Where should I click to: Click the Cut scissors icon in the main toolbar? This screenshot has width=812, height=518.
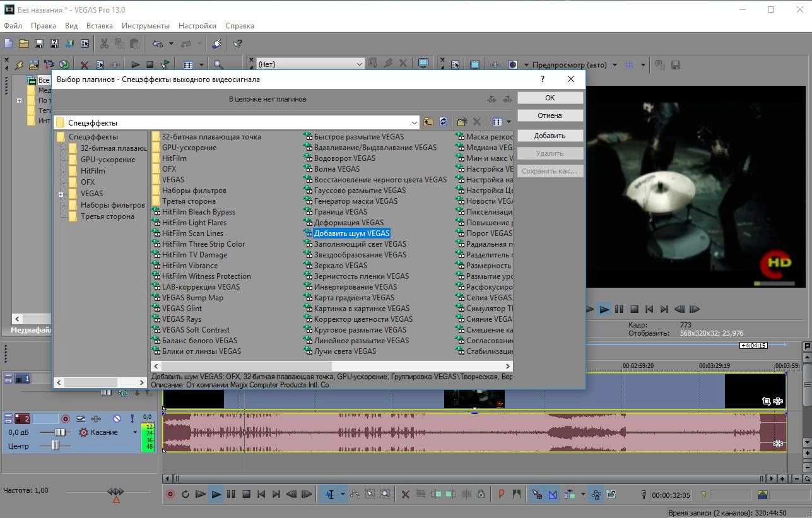coord(104,44)
